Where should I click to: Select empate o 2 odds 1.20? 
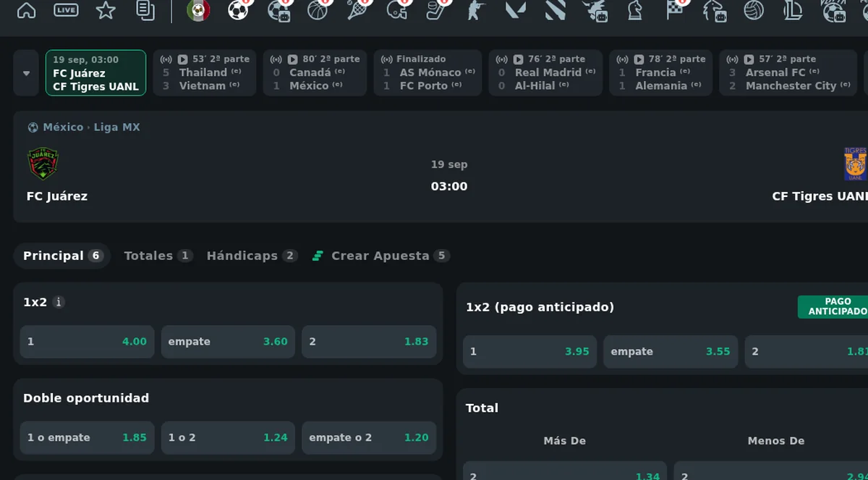369,437
